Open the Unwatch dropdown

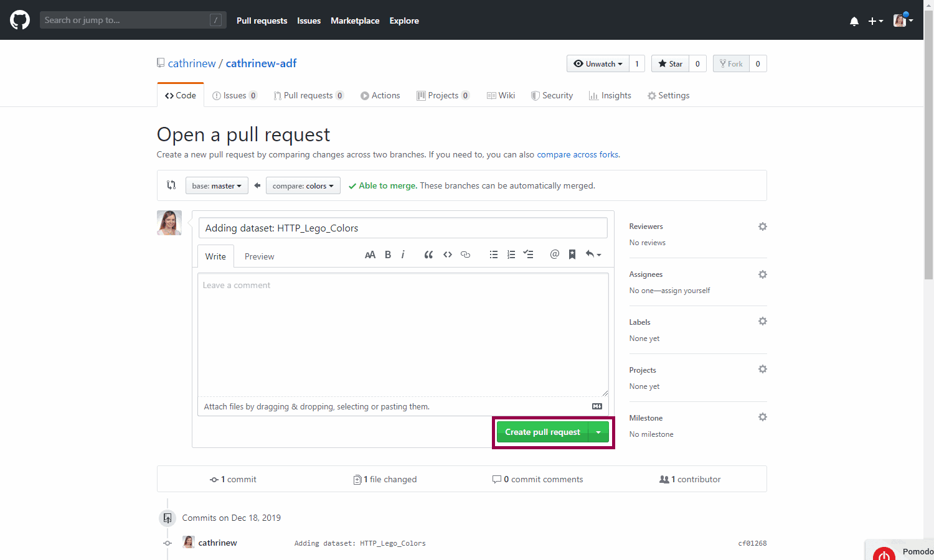coord(598,64)
